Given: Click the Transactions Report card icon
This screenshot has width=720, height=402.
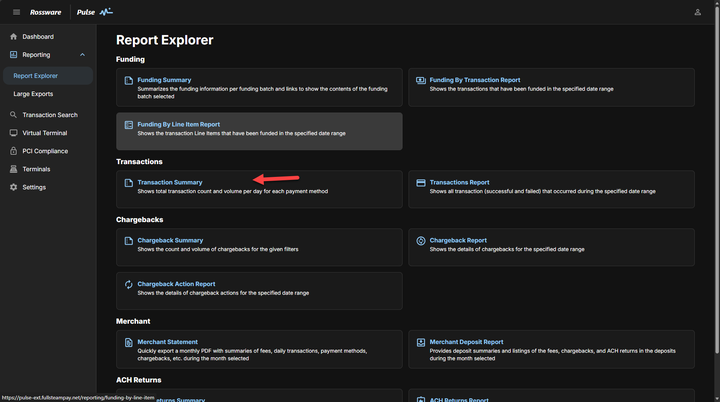Looking at the screenshot, I should [421, 183].
